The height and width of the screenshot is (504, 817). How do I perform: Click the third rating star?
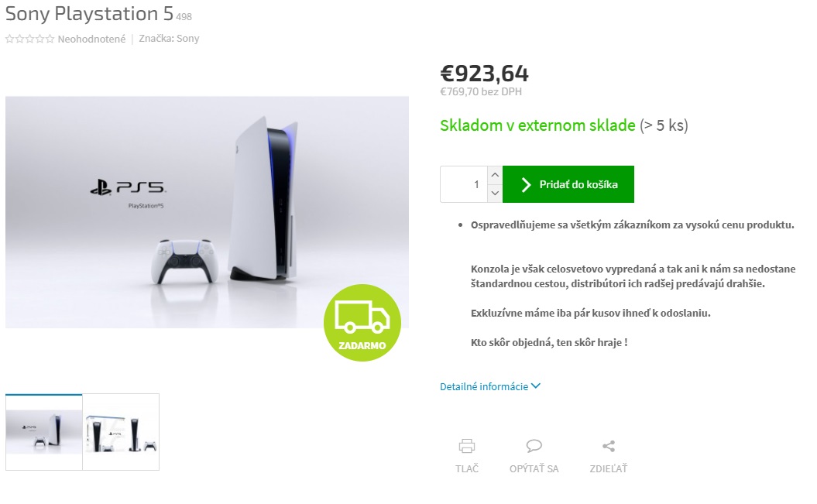point(29,39)
